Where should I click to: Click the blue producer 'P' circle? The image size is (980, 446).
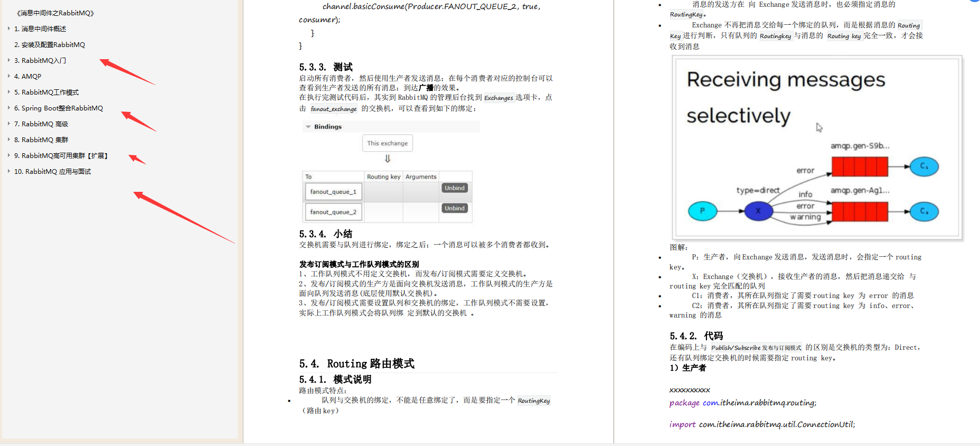point(702,211)
